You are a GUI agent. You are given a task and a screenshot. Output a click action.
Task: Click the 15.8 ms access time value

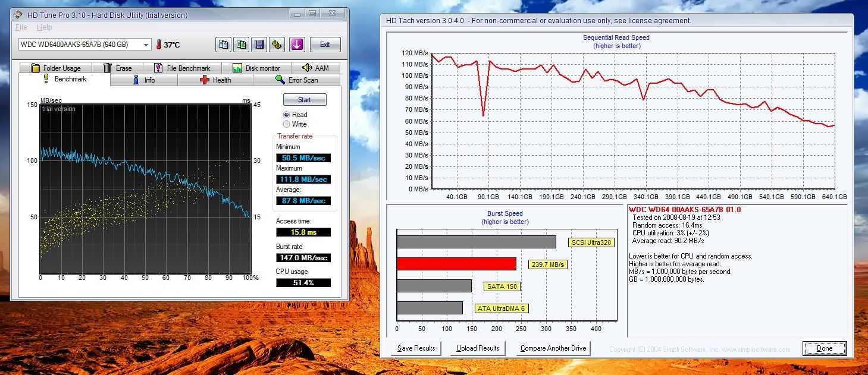coord(303,232)
